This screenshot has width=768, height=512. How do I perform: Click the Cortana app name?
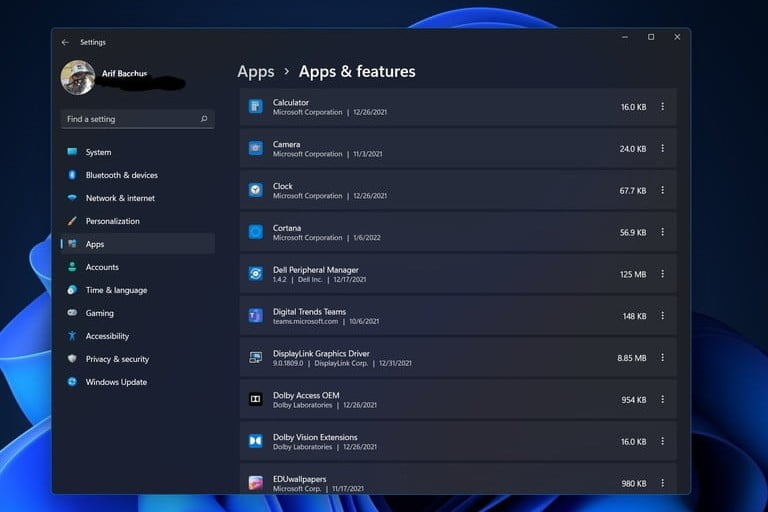coord(287,228)
